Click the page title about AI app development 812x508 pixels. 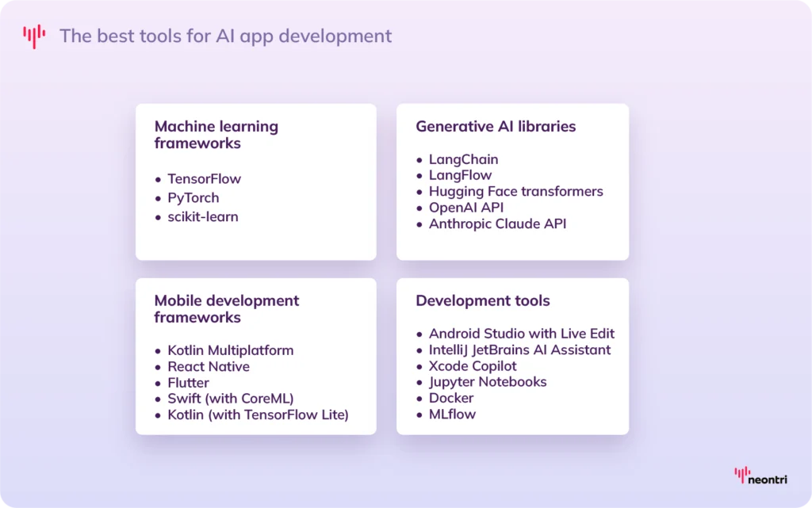[x=225, y=36]
